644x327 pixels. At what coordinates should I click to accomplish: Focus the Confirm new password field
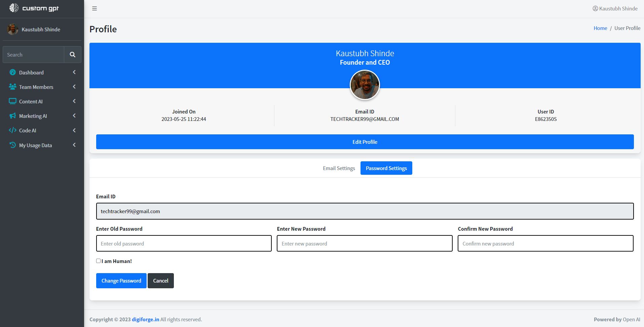click(545, 243)
